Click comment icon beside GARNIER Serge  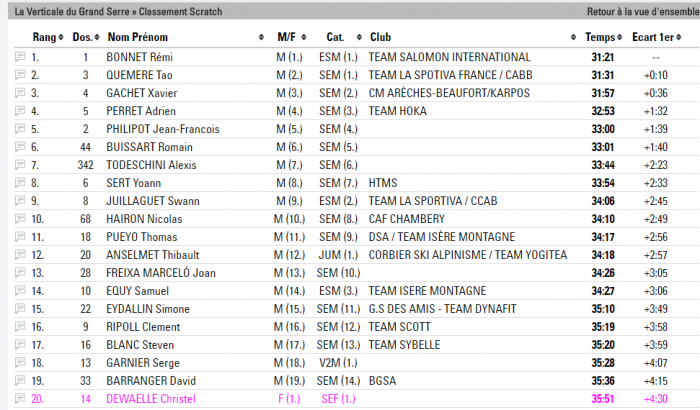point(20,362)
